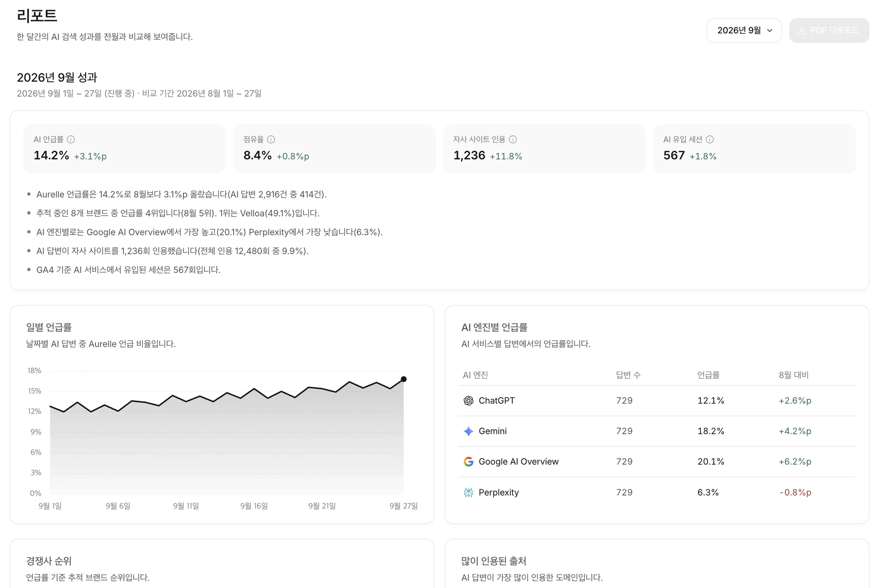Click the Google G logo icon
Screen dimensions: 879x588
[x=469, y=461]
